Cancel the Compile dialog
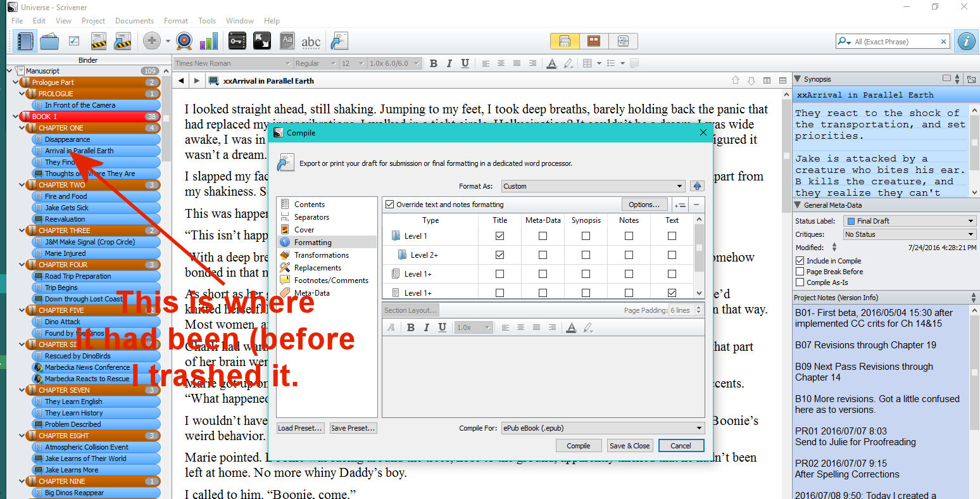 click(681, 446)
